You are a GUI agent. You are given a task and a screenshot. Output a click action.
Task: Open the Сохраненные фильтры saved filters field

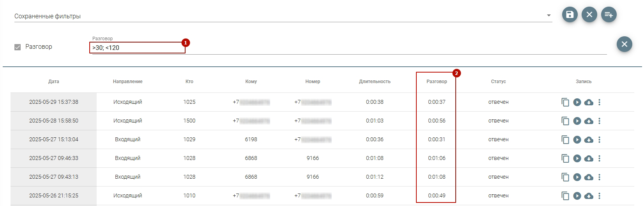(273, 16)
